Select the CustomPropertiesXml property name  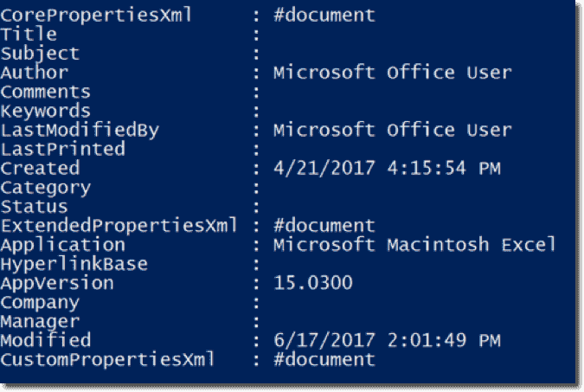click(x=107, y=359)
